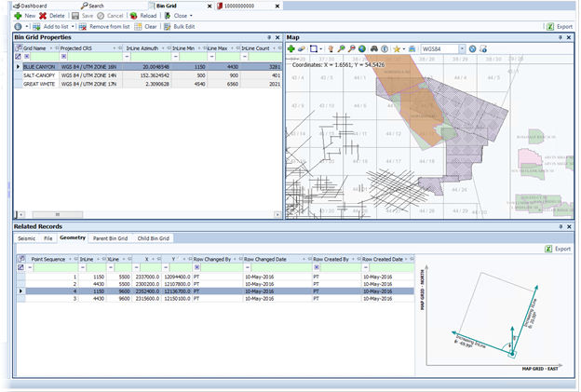Open the Seismic related records tab
The height and width of the screenshot is (392, 581).
tap(27, 238)
